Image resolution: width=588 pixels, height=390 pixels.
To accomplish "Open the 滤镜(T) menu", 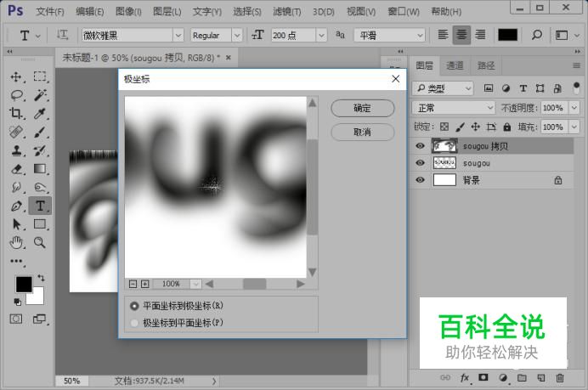I will coord(287,12).
